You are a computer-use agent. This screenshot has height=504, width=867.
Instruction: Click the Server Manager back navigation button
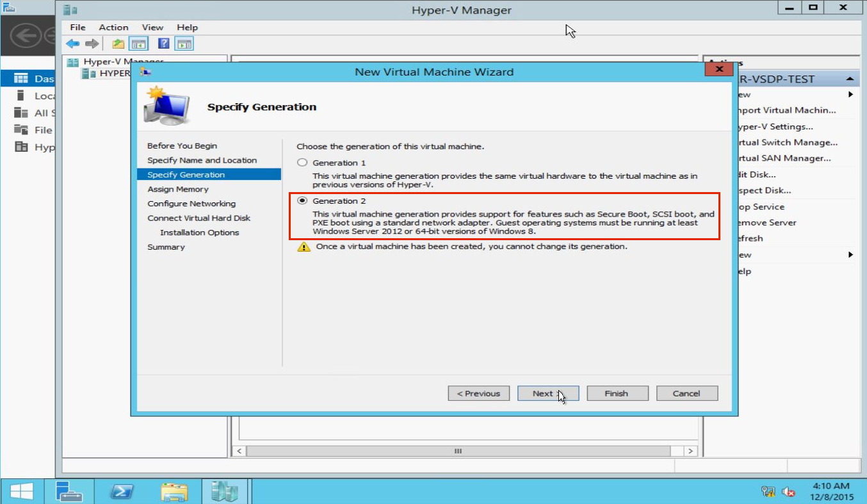pos(26,35)
